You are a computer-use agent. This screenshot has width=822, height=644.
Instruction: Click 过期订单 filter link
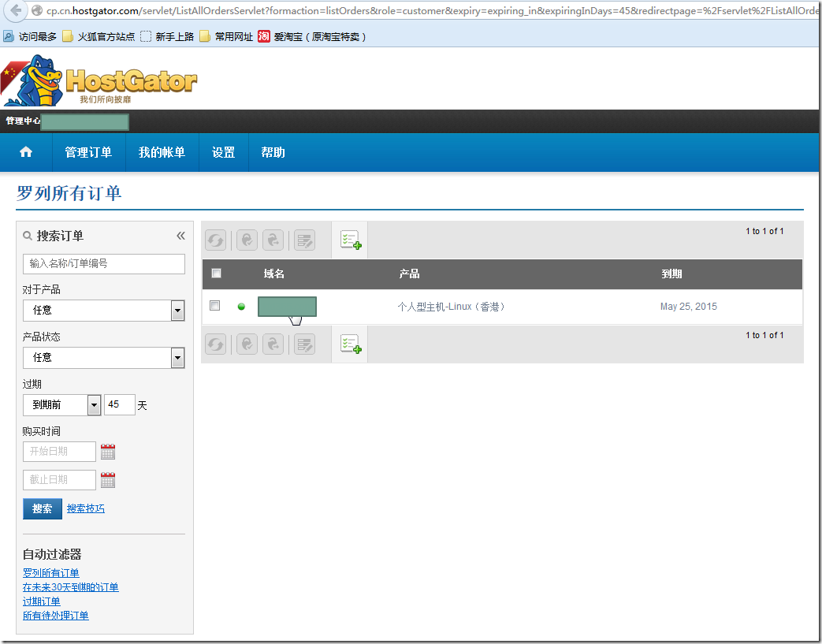pyautogui.click(x=42, y=601)
